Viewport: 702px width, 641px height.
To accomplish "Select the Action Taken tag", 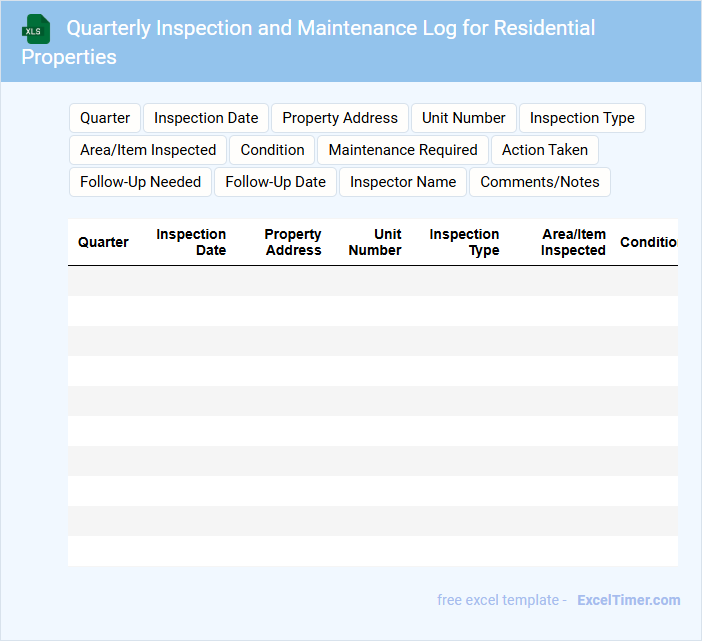I will [x=545, y=150].
